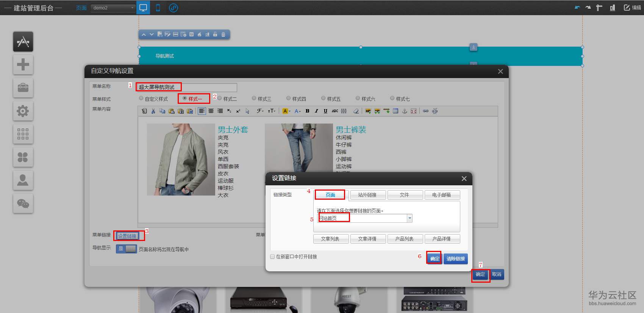This screenshot has height=313, width=644.
Task: Center-align text in the editor toolbar
Action: (211, 111)
